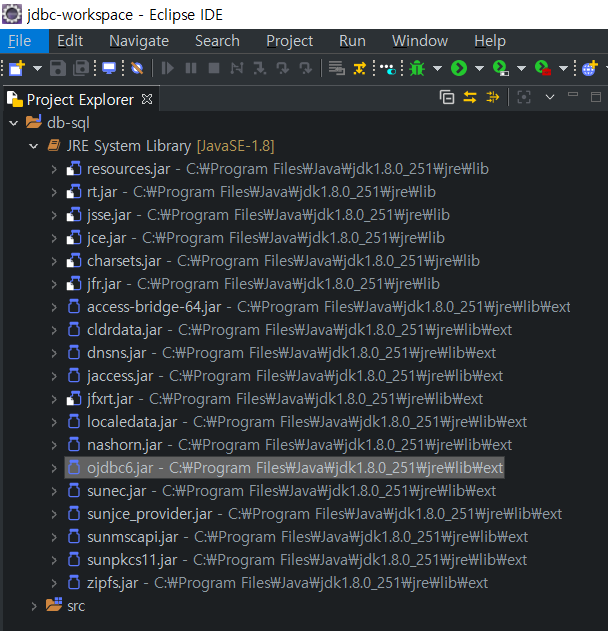
Task: Open the Project Explorer View Menu chevron
Action: pyautogui.click(x=550, y=97)
